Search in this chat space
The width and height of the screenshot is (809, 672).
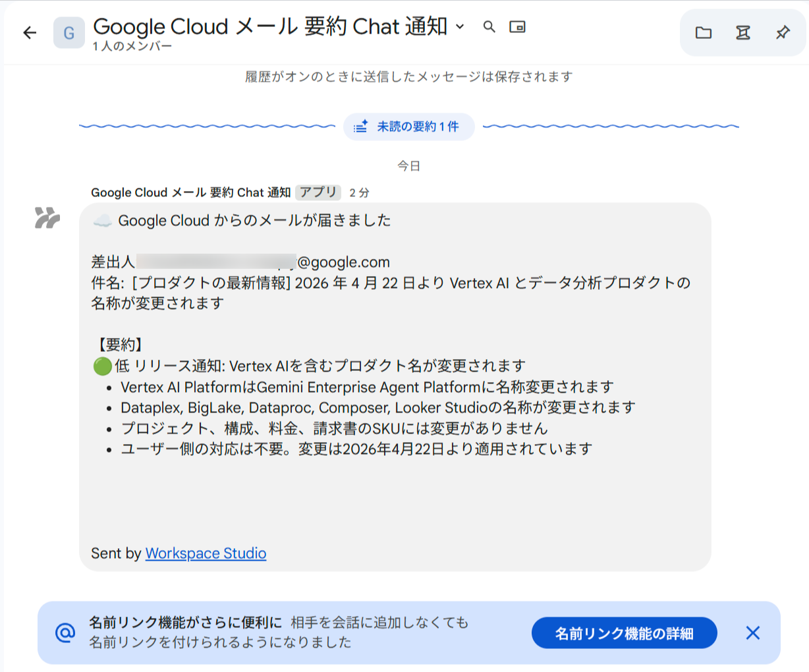tap(489, 26)
